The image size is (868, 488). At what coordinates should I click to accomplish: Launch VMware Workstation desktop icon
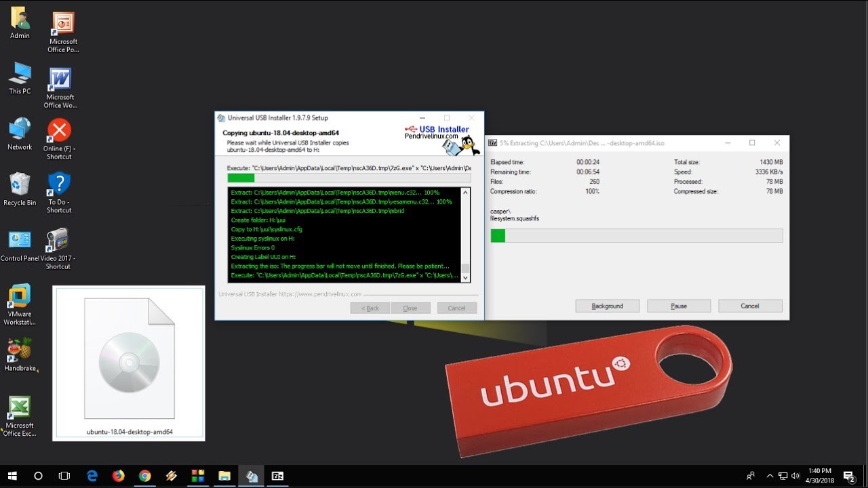(20, 305)
